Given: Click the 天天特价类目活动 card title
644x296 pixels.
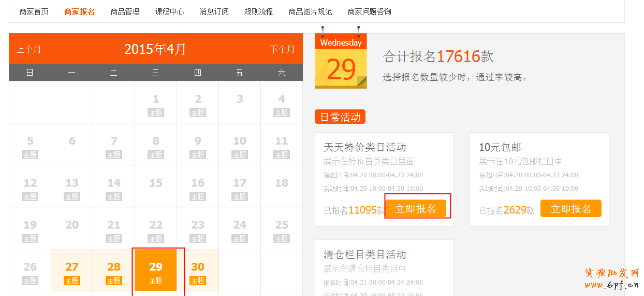Looking at the screenshot, I should click(x=365, y=147).
